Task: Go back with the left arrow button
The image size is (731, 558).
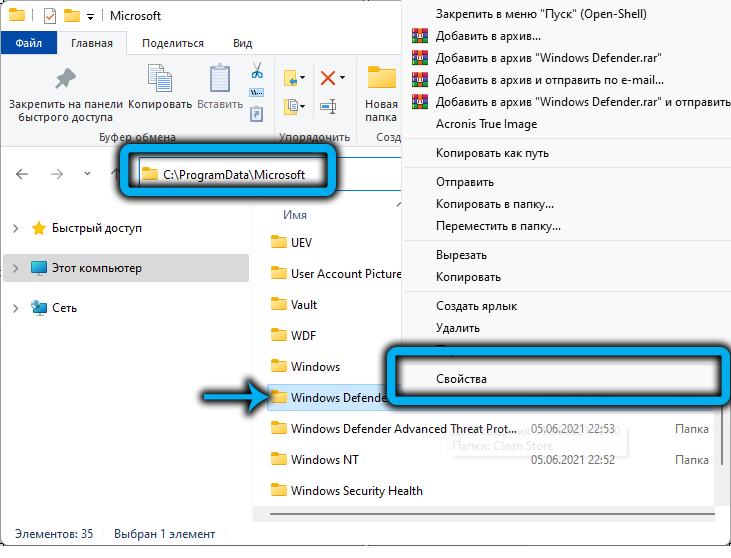Action: coord(22,174)
